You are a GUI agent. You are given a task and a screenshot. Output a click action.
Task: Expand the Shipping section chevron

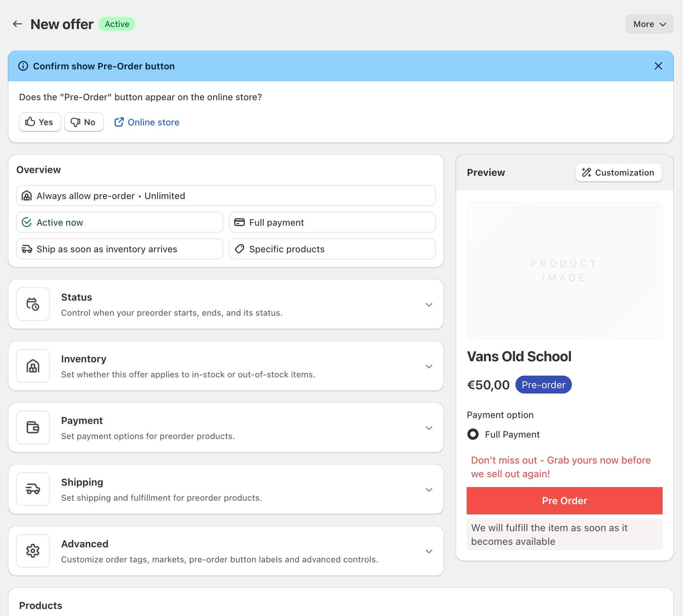coord(429,490)
